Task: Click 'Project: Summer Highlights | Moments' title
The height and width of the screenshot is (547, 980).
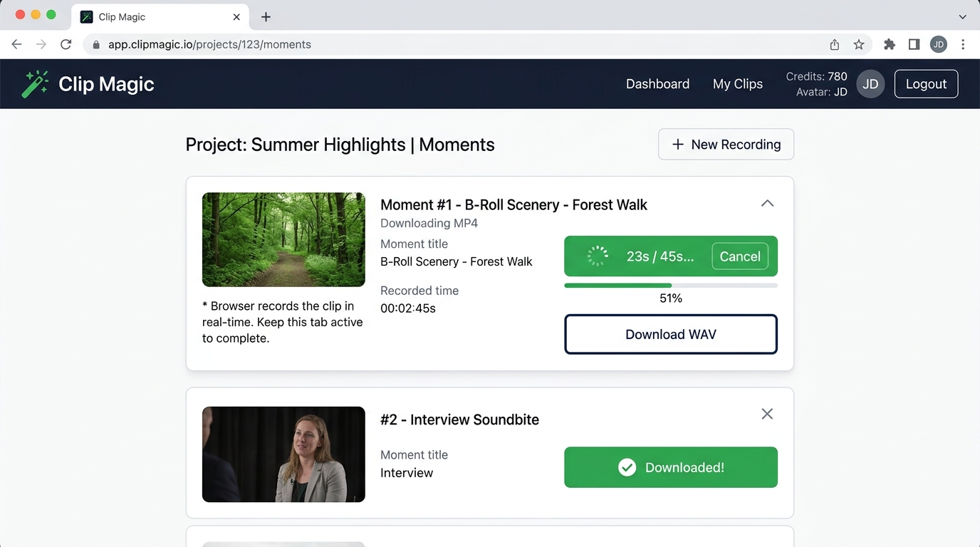Action: [340, 145]
